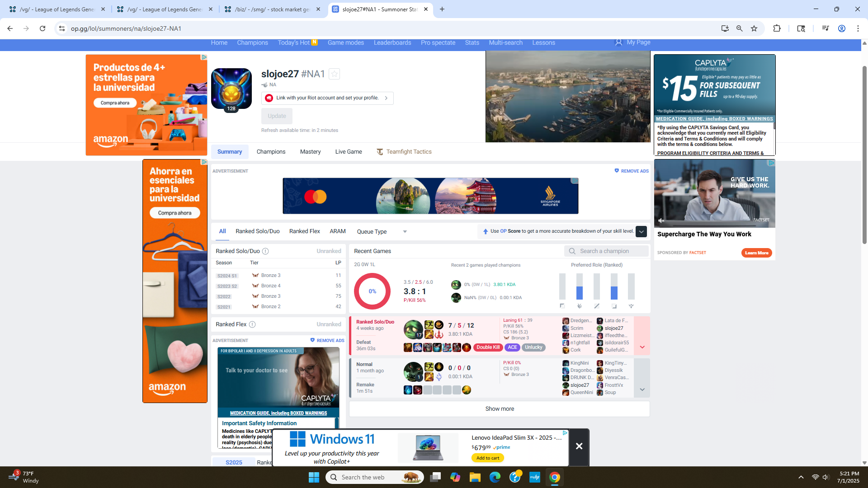This screenshot has width=868, height=488.
Task: Open the Home nav item
Action: 219,43
